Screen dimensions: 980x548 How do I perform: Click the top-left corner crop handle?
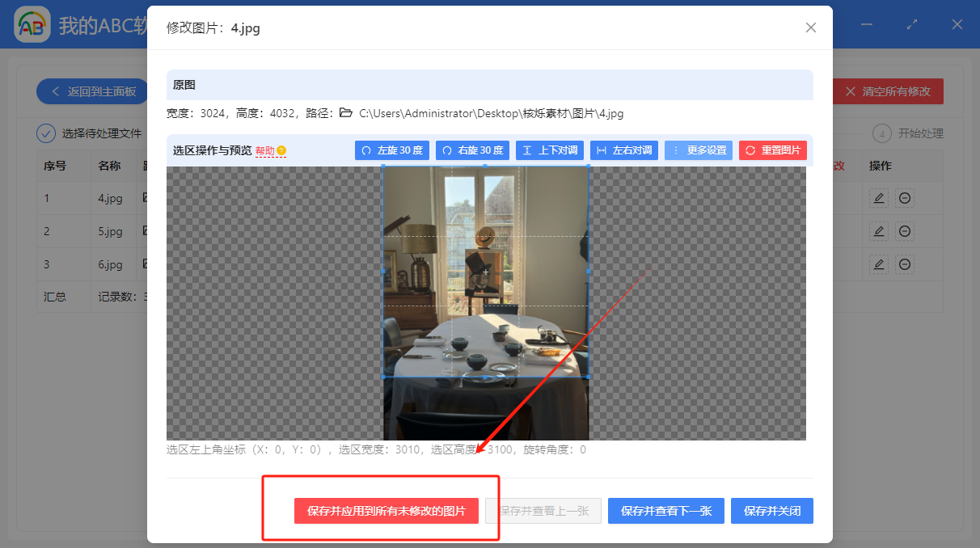coord(383,167)
